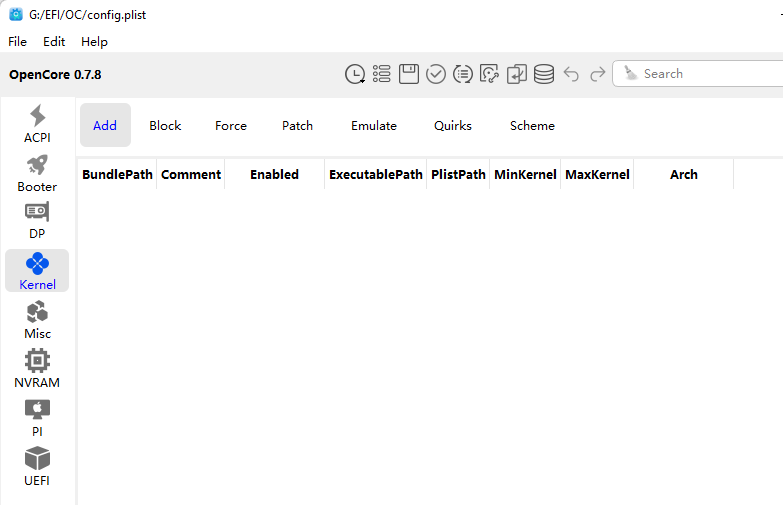Click the checkmark validate toolbar icon
This screenshot has height=505, width=783.
point(436,74)
